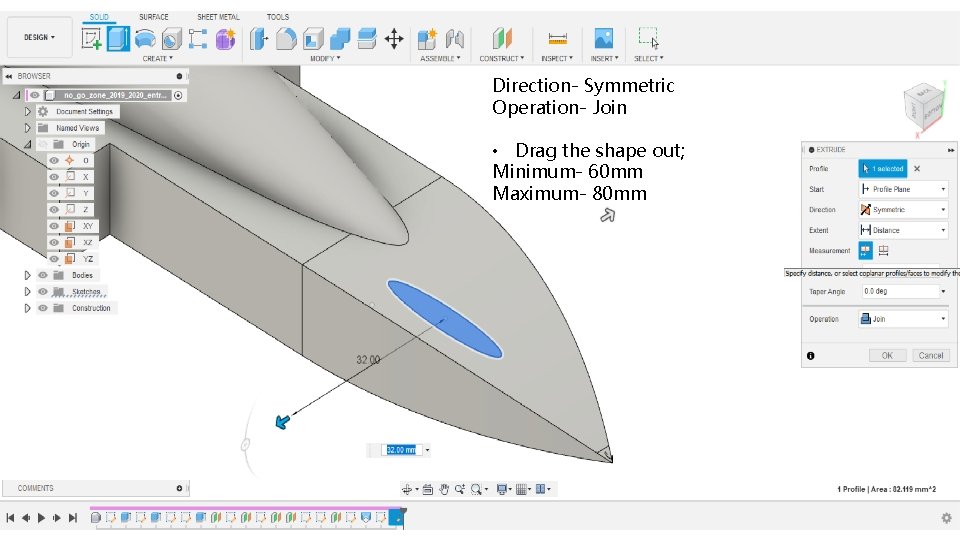Select the Pan hand icon
The height and width of the screenshot is (540, 960).
pyautogui.click(x=444, y=489)
